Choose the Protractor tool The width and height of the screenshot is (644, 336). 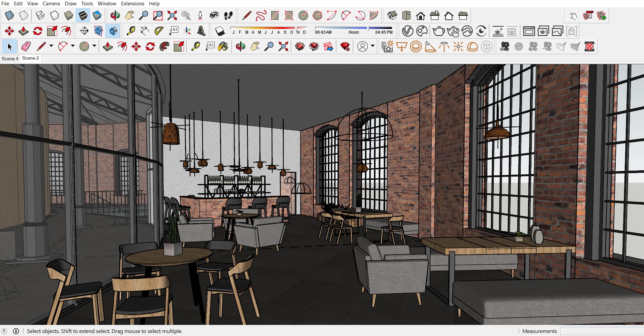pos(159,31)
